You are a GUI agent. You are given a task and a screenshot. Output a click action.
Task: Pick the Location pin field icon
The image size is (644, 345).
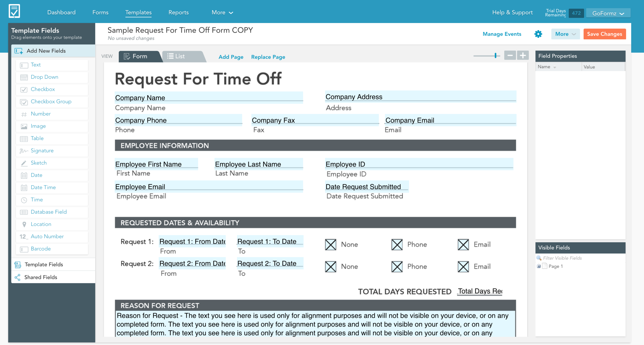coord(24,224)
